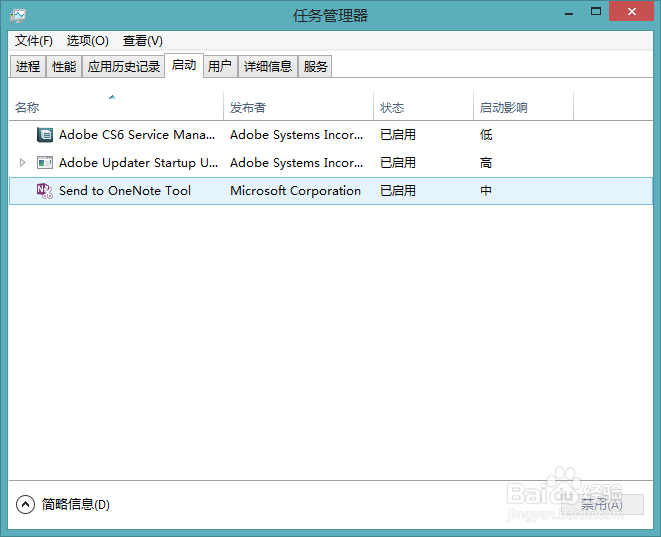661x537 pixels.
Task: Select the Send to OneNote Tool name
Action: pyautogui.click(x=125, y=191)
